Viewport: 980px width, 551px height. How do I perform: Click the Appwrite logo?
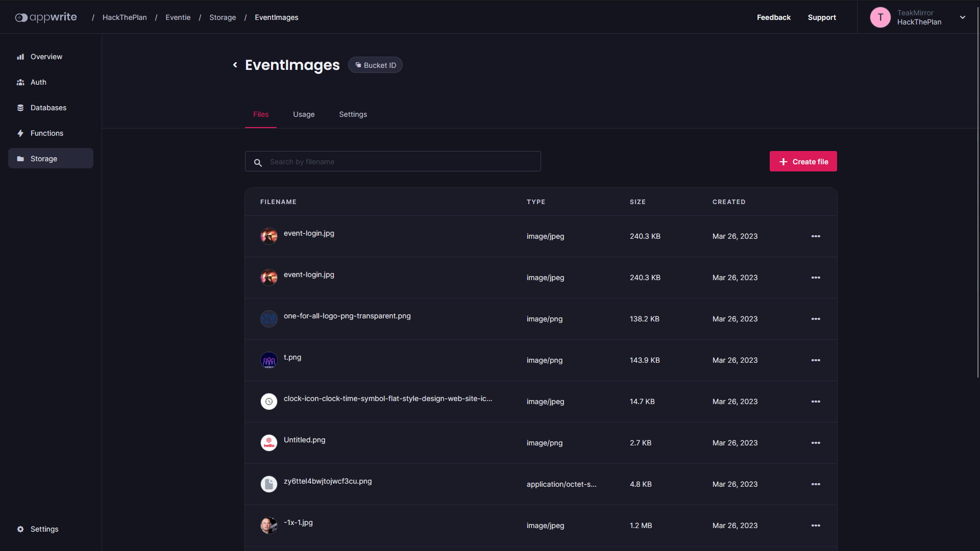(46, 17)
